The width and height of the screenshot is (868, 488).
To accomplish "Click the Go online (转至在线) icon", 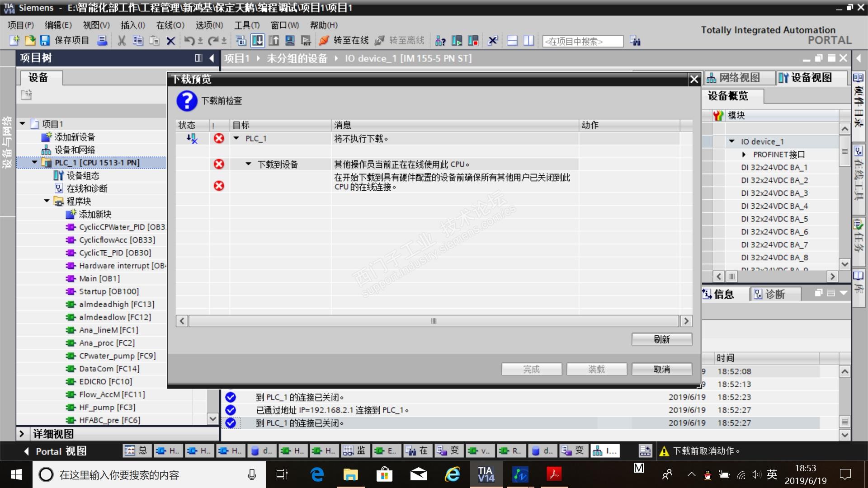I will [x=324, y=41].
